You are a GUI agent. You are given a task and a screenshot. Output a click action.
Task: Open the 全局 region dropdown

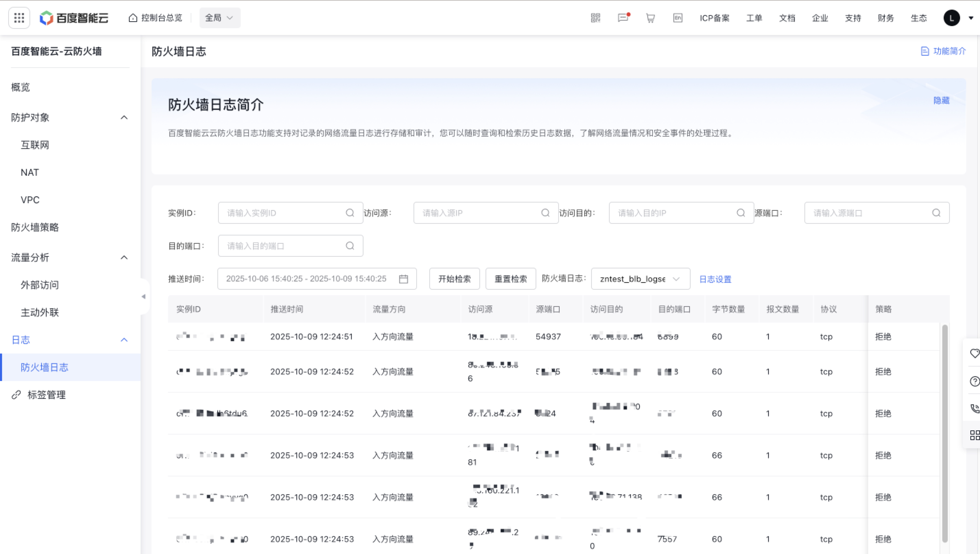point(219,18)
